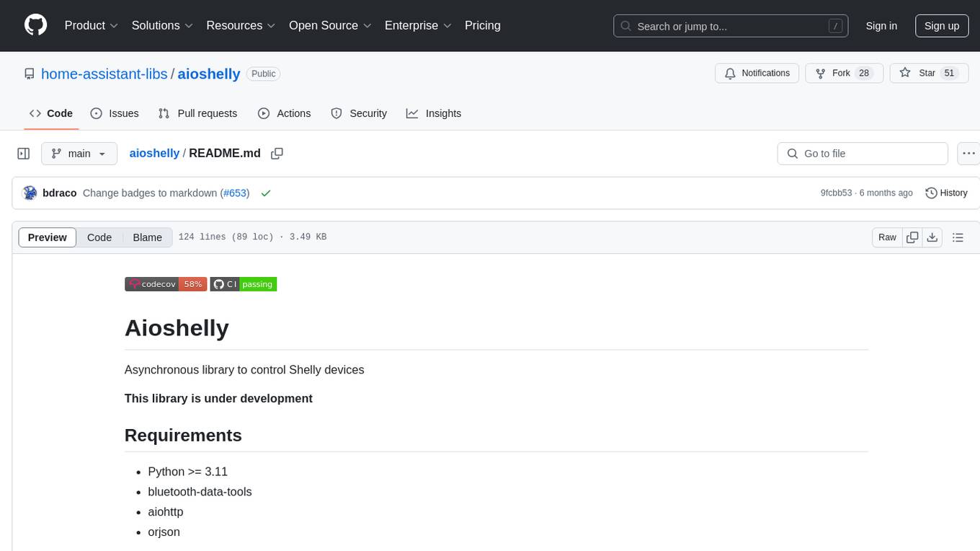This screenshot has width=980, height=551.
Task: Open the aioshelly repository link in header
Action: coord(209,74)
